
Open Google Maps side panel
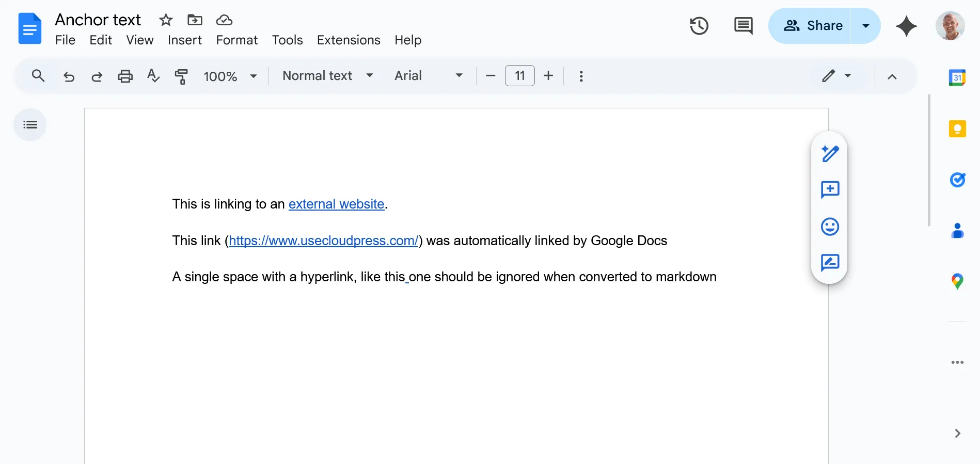[957, 281]
